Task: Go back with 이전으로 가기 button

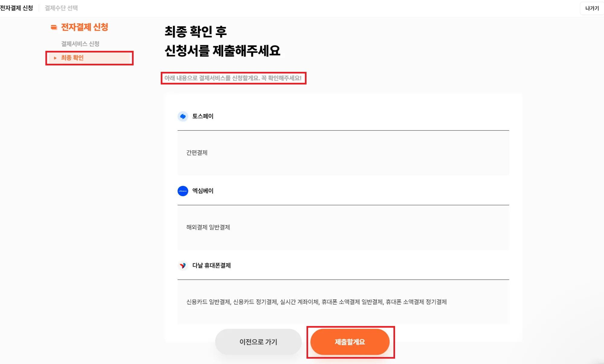Action: (x=258, y=342)
